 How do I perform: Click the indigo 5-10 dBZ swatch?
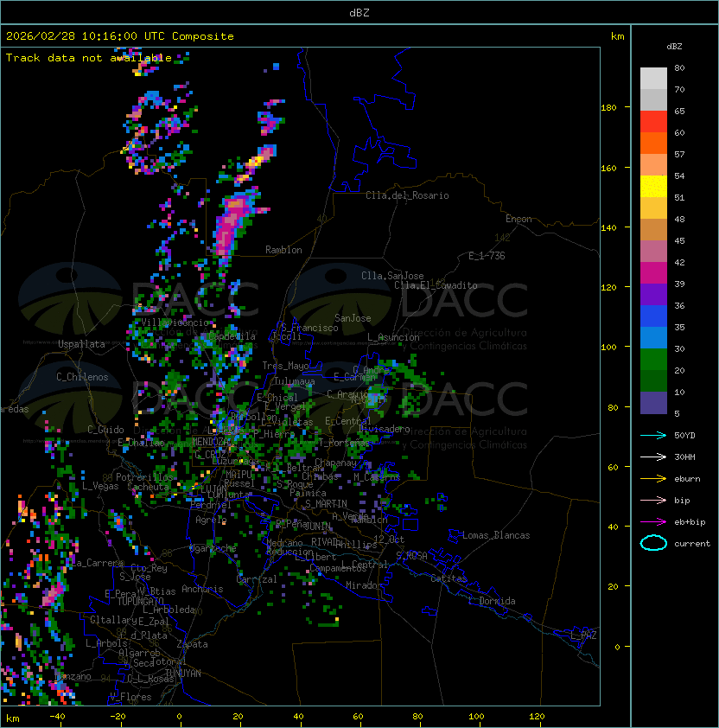click(x=653, y=403)
